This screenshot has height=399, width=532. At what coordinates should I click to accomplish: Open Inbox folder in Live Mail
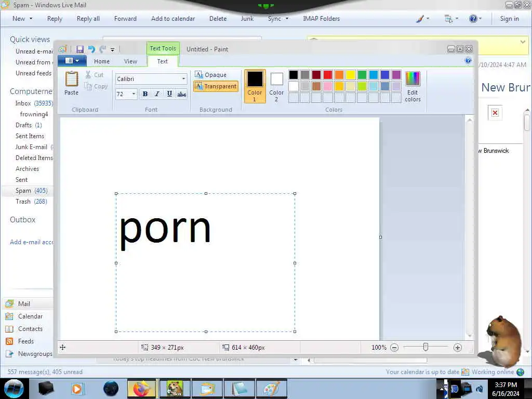(x=33, y=103)
